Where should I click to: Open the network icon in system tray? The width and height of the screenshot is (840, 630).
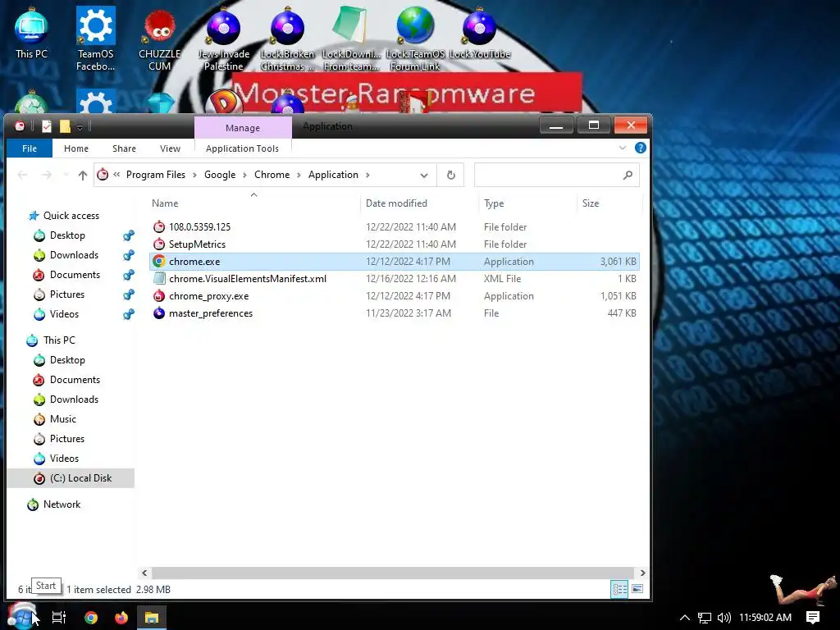tap(705, 618)
